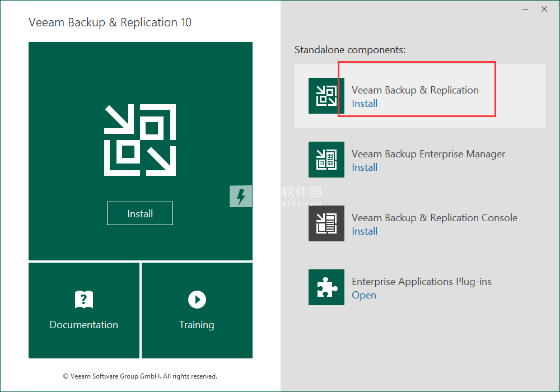This screenshot has height=392, width=560.
Task: Install the Veeam Backup & Replication standalone component
Action: point(365,104)
